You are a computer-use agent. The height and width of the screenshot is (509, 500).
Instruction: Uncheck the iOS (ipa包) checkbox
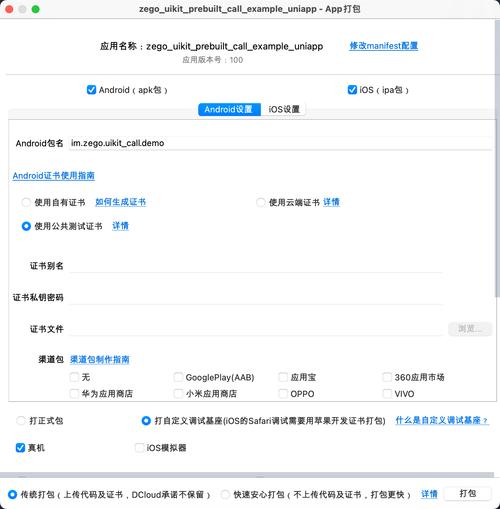coord(352,90)
